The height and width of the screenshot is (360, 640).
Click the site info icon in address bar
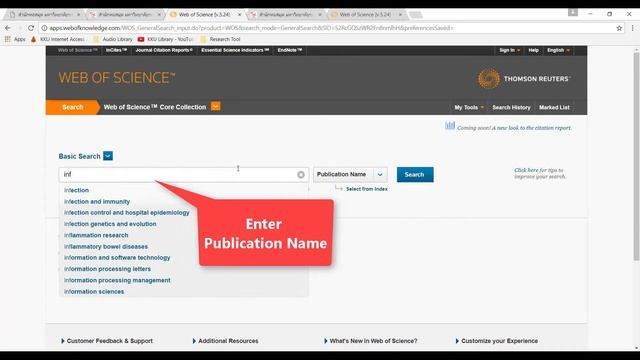point(44,28)
